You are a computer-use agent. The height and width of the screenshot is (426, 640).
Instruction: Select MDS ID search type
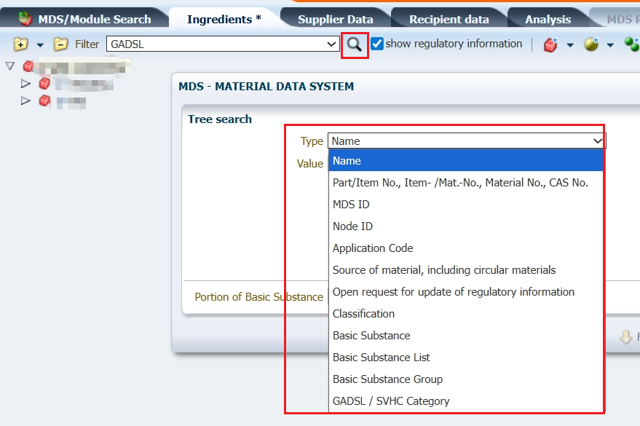pos(466,204)
